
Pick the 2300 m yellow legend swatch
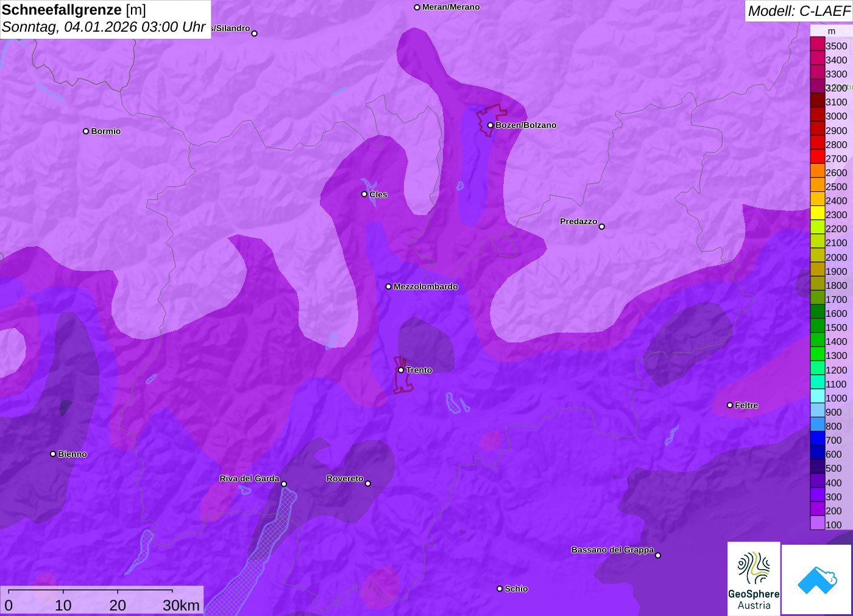pos(818,213)
